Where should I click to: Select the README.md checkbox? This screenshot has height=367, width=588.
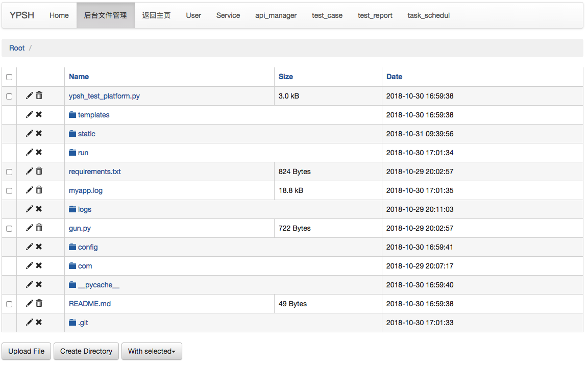[9, 304]
